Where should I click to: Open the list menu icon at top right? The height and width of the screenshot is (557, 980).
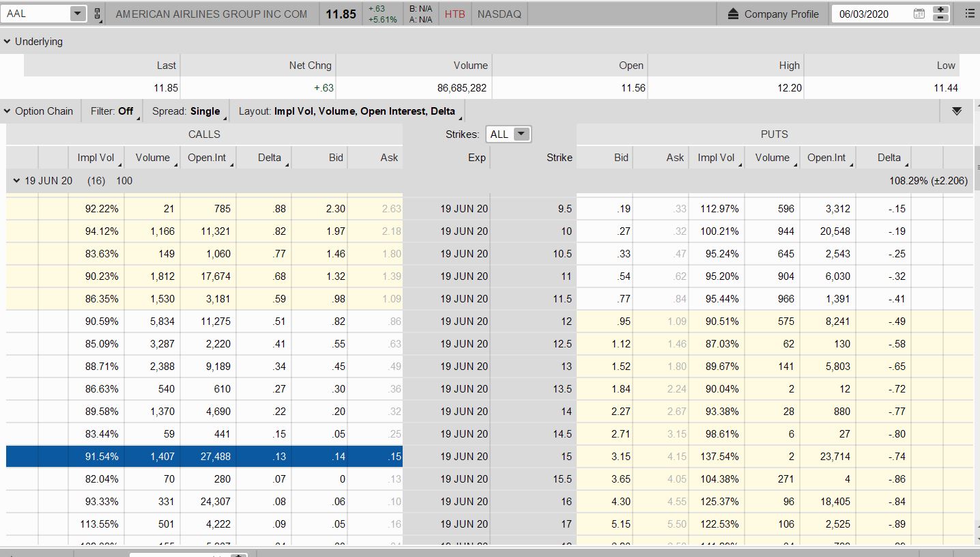970,14
